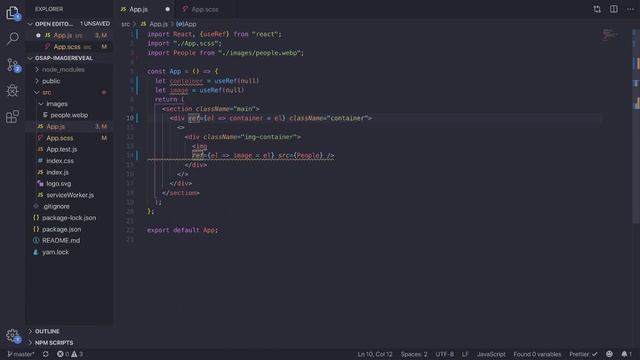Open people.webp image file
The height and width of the screenshot is (360, 640).
[69, 115]
